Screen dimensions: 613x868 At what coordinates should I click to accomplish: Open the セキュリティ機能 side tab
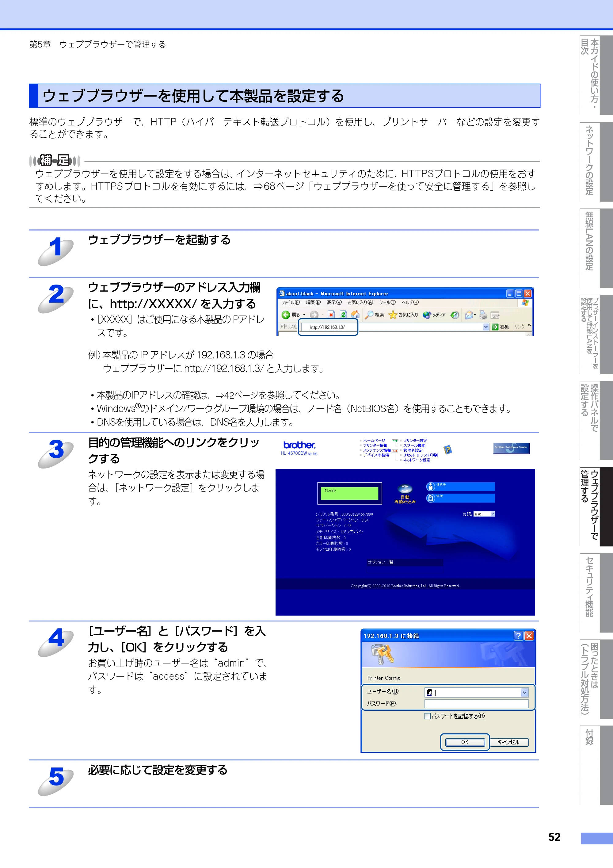click(x=596, y=593)
